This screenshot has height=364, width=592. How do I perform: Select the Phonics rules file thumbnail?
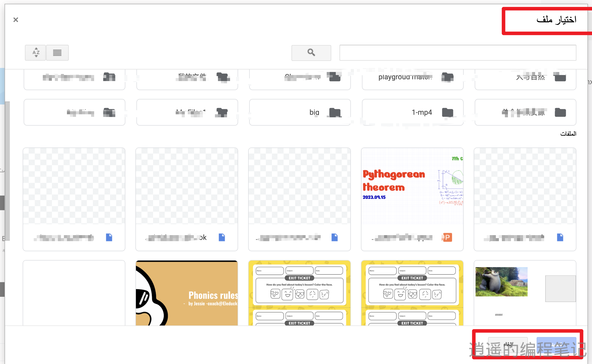(x=187, y=293)
